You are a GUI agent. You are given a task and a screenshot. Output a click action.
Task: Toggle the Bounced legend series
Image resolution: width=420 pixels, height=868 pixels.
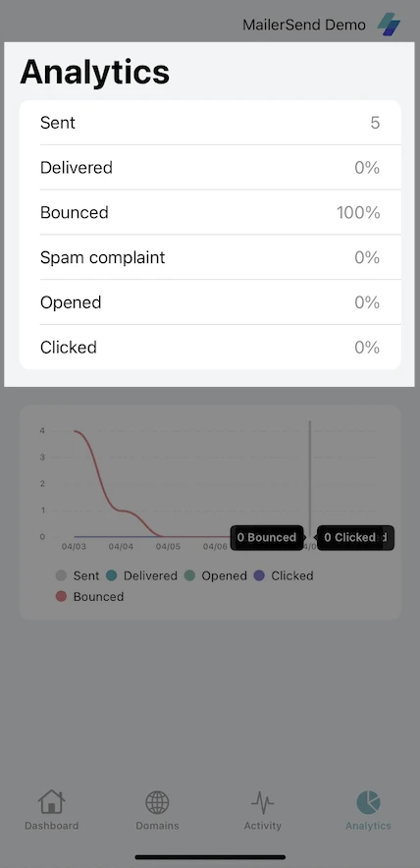click(89, 597)
